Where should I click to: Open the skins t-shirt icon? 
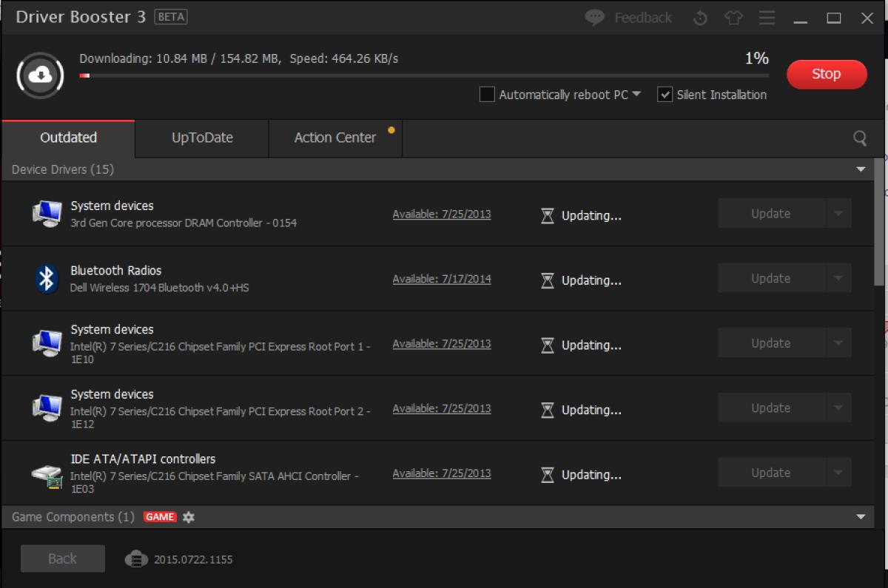pos(733,17)
